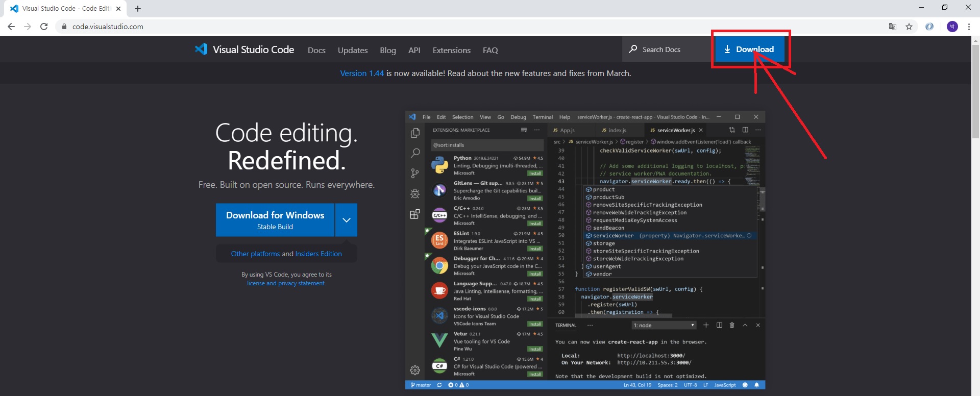Screen dimensions: 980x396
Task: Click the browser forward arrow
Action: 28,27
